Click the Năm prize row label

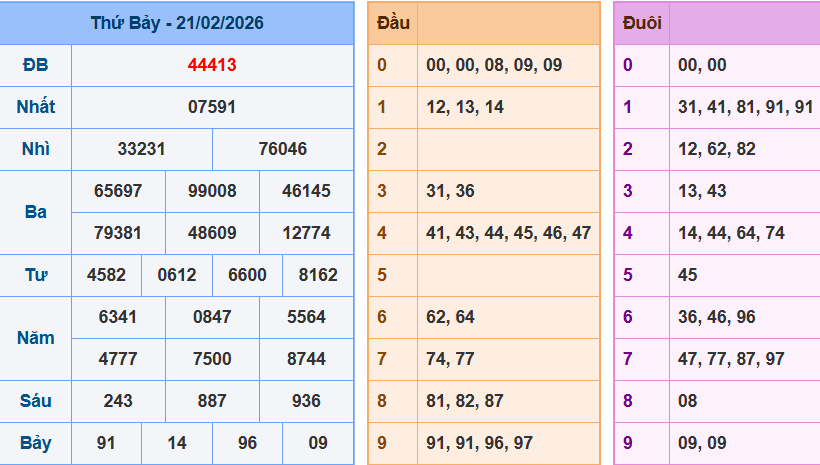pyautogui.click(x=35, y=338)
